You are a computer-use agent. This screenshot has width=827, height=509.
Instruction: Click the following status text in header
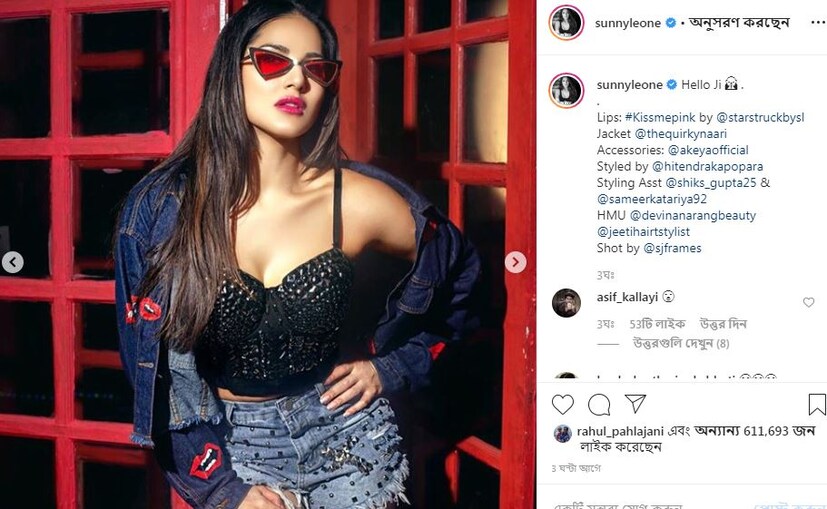739,23
